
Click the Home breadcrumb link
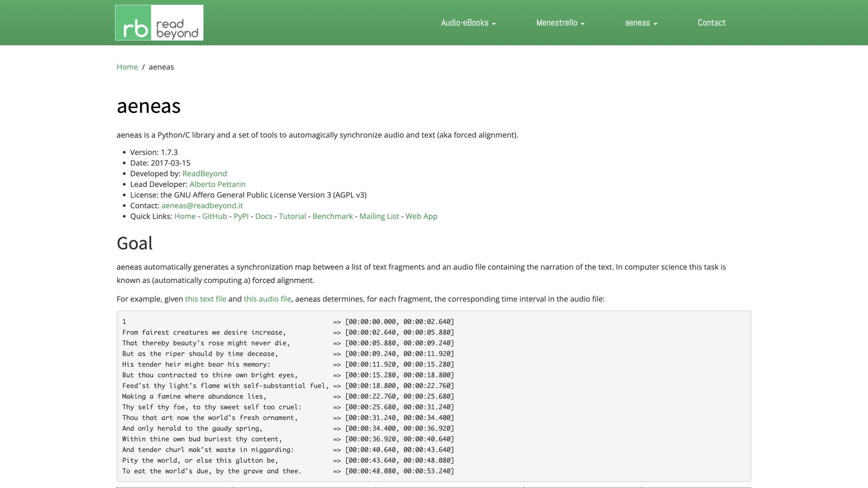127,67
